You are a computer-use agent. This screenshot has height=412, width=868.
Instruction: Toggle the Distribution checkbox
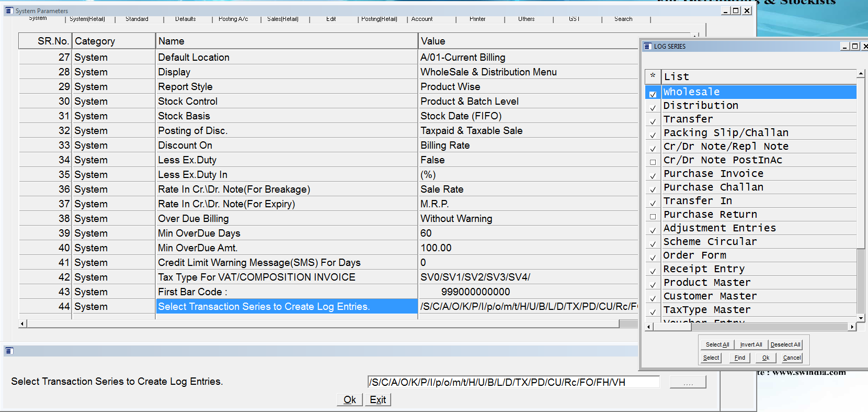pos(653,108)
